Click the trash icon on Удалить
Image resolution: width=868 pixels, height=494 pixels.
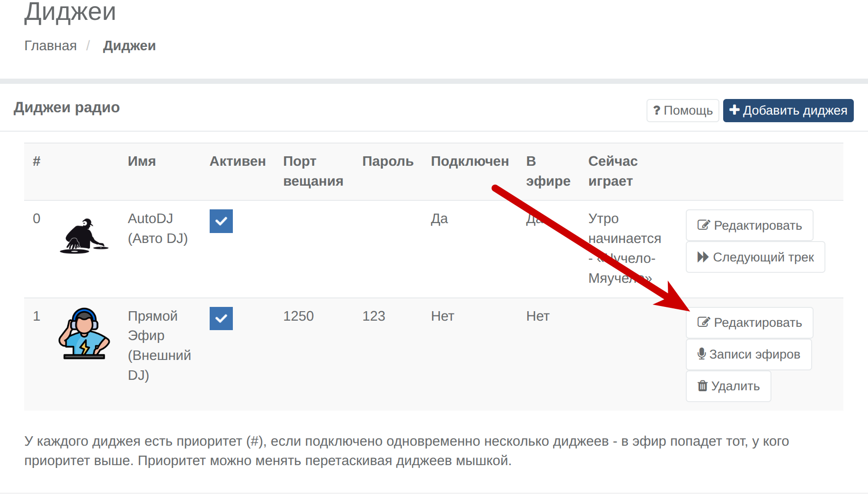pyautogui.click(x=702, y=386)
